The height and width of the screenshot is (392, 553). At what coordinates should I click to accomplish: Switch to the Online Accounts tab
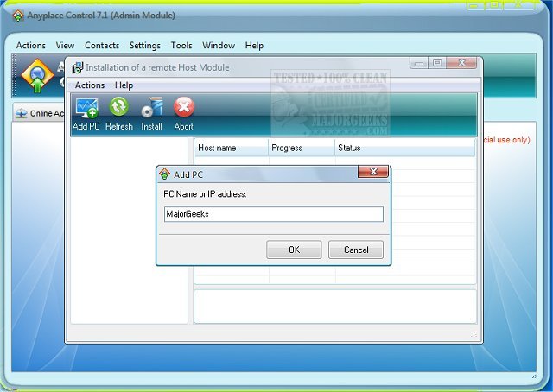click(x=40, y=113)
